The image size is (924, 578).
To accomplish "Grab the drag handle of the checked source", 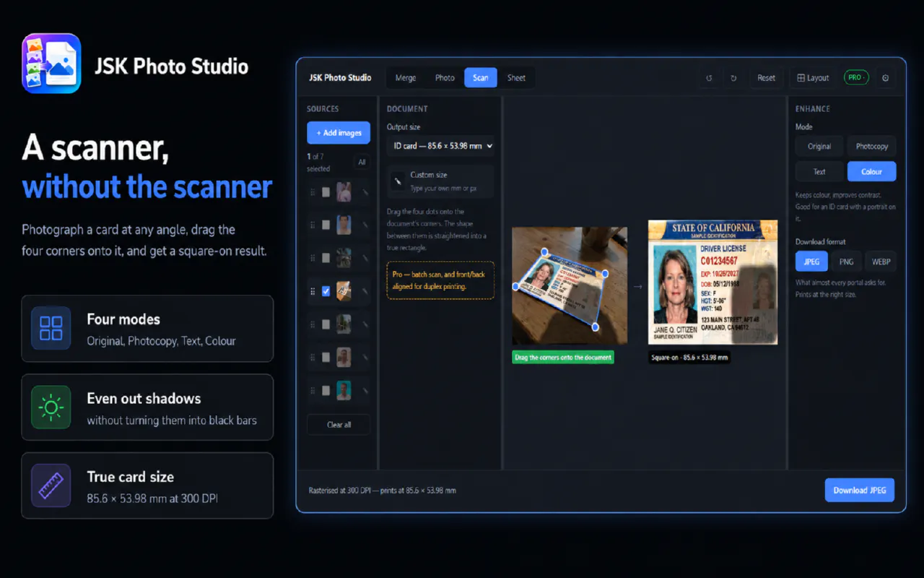I will click(x=313, y=291).
